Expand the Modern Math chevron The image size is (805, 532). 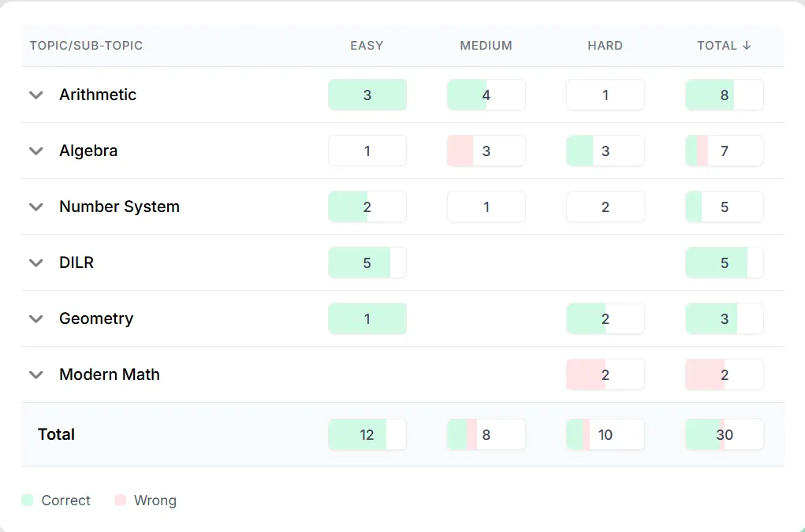pos(36,374)
